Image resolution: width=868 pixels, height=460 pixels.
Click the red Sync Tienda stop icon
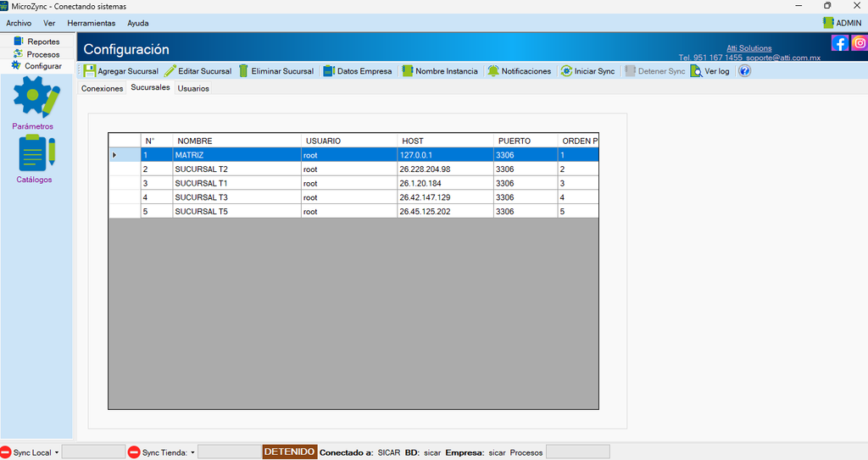tap(133, 452)
